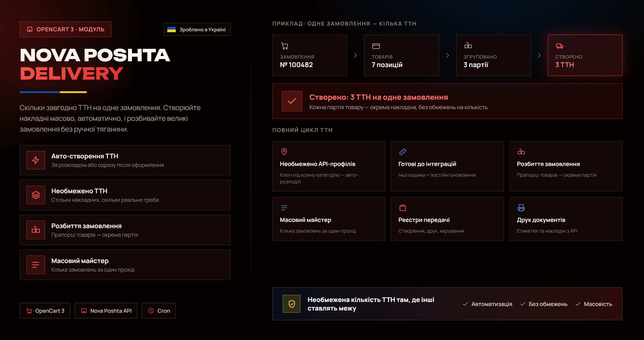Click the link icon above Готові до інтеграцій
Screen dimensions: 644x340
click(x=402, y=152)
